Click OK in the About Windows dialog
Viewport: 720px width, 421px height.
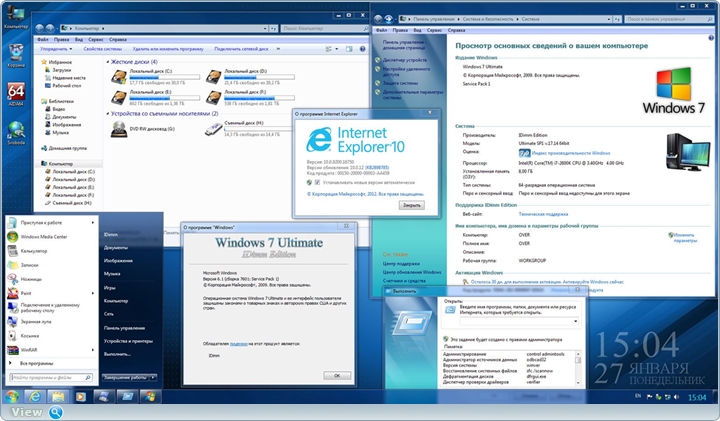click(x=336, y=375)
